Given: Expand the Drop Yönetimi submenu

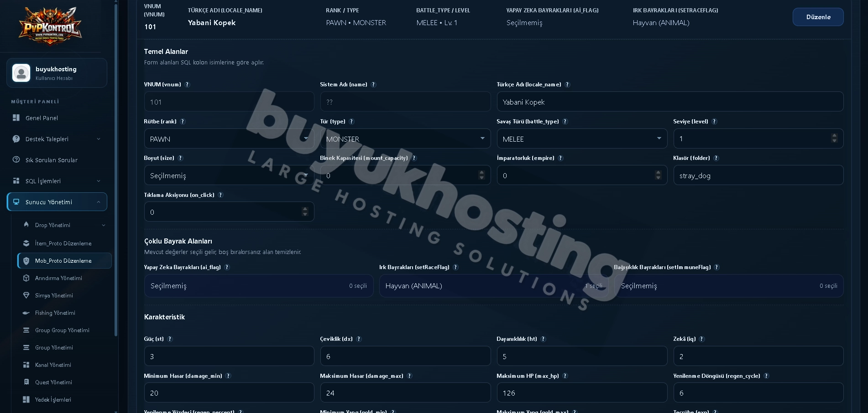Looking at the screenshot, I should (x=104, y=225).
